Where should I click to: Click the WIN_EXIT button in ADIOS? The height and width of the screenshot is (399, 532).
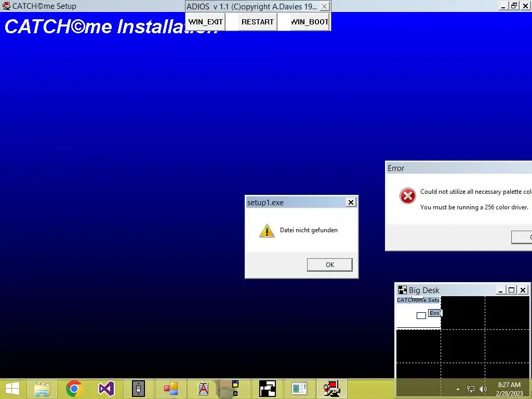pos(206,22)
